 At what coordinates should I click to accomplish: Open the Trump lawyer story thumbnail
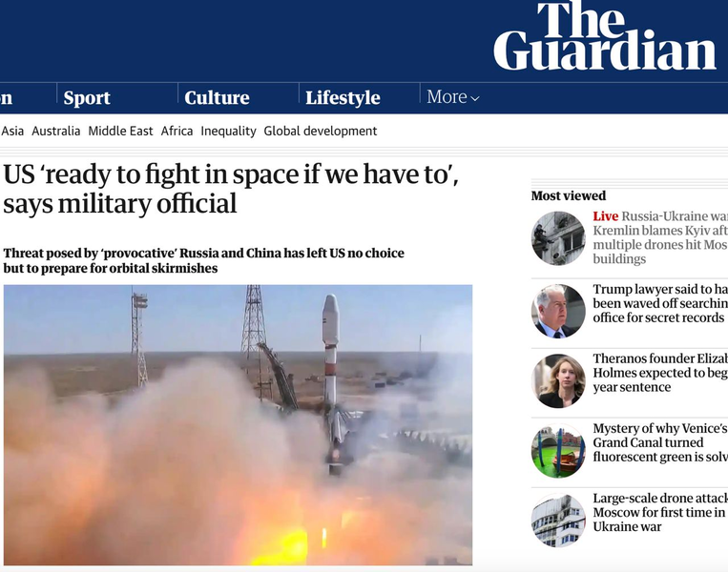click(558, 311)
